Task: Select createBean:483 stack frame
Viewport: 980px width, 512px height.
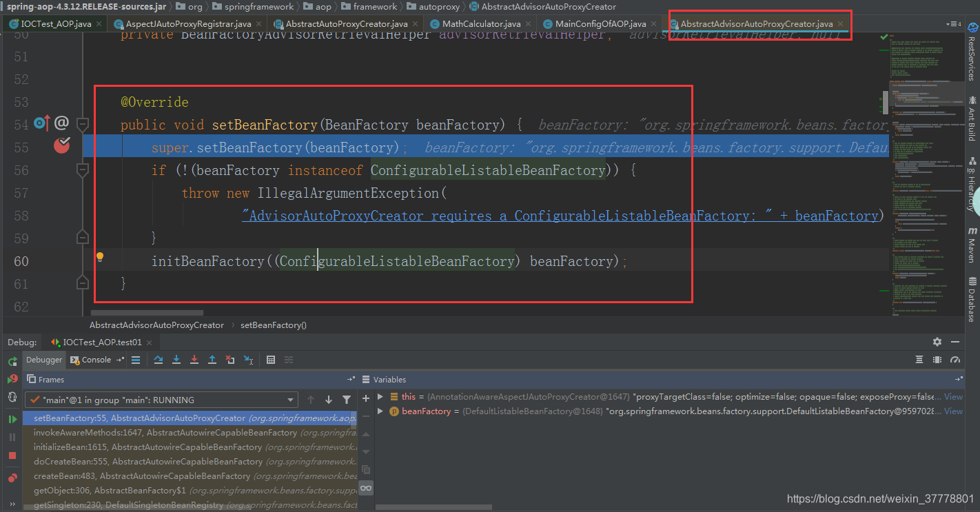Action: 190,476
